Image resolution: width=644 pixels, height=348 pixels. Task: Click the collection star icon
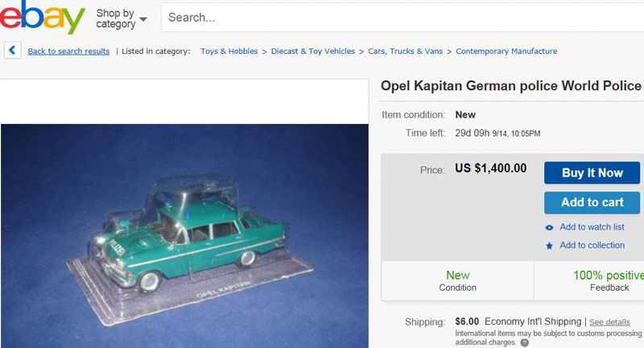pyautogui.click(x=549, y=246)
